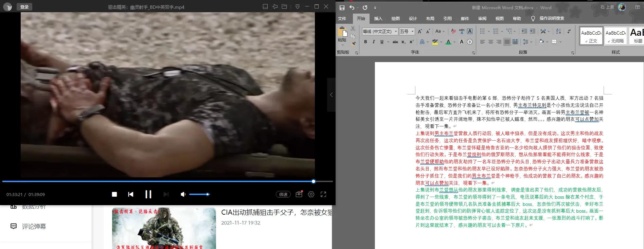Open the 视图 ribbon tab
This screenshot has width=644, height=249.
[499, 18]
